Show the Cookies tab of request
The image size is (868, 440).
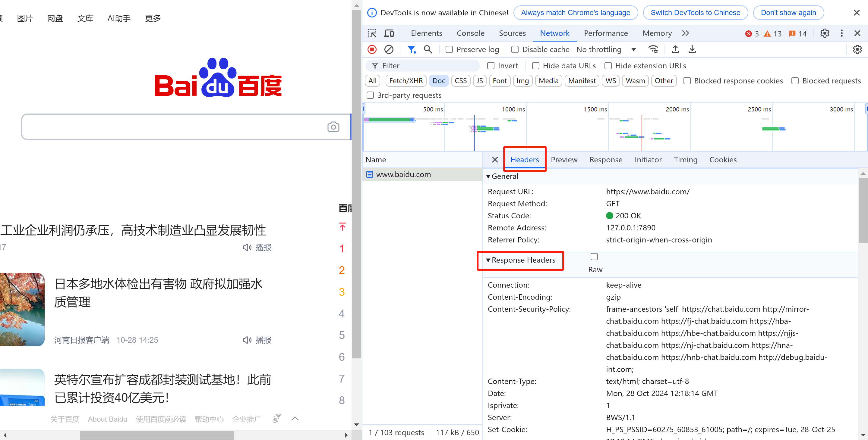(x=723, y=160)
